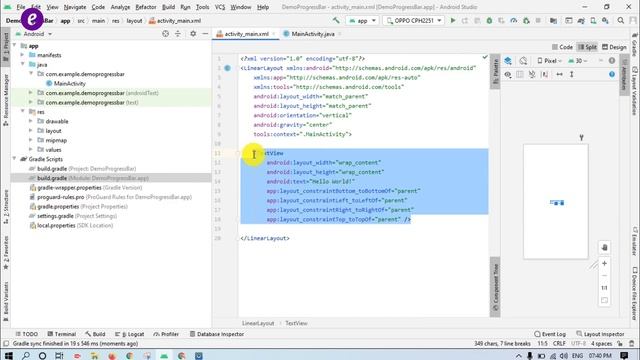The height and width of the screenshot is (360, 640).
Task: Select gradle.properties in project tree
Action: click(58, 207)
